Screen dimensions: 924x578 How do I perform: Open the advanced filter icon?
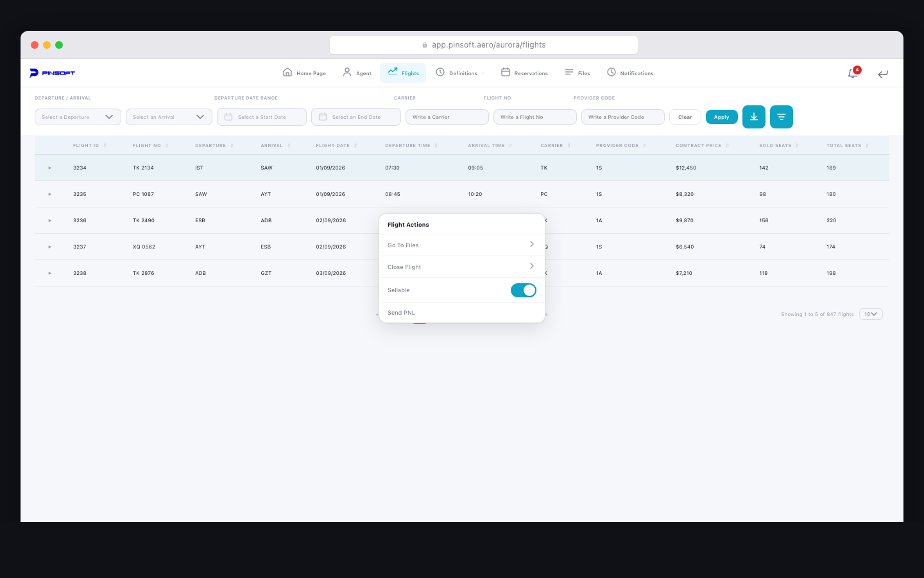click(x=781, y=117)
